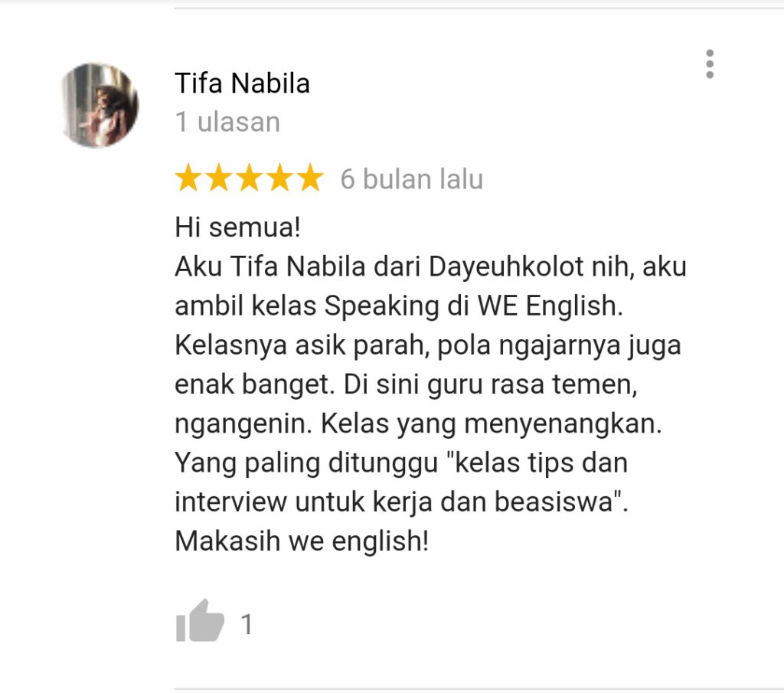The height and width of the screenshot is (693, 784).
Task: Click the words "WE English." in the review
Action: coord(550,306)
